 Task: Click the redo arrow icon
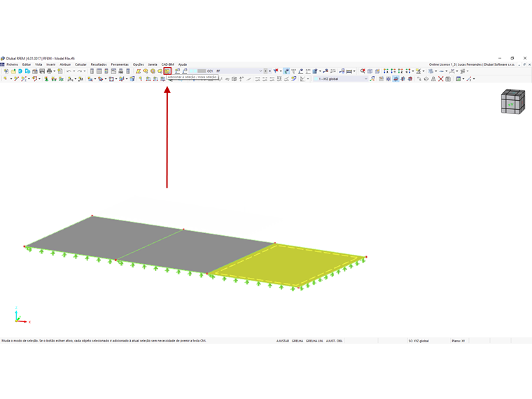click(79, 71)
